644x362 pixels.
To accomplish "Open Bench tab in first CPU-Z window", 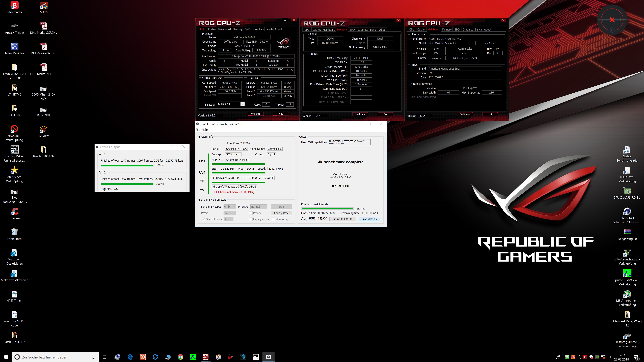I will (269, 29).
